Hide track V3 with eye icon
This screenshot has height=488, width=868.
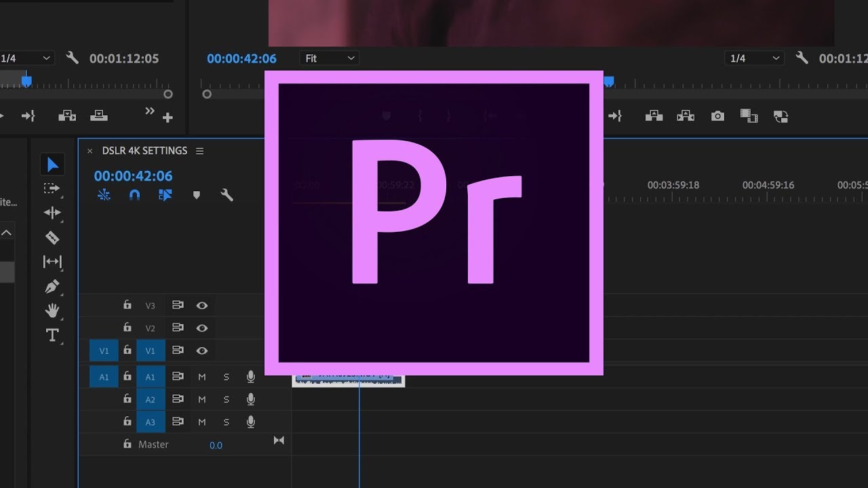click(x=201, y=306)
